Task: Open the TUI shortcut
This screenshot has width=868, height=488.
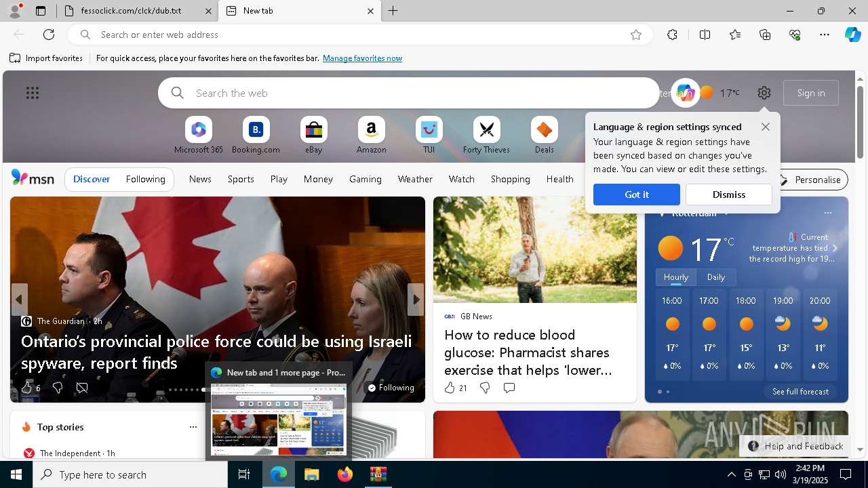Action: point(429,136)
